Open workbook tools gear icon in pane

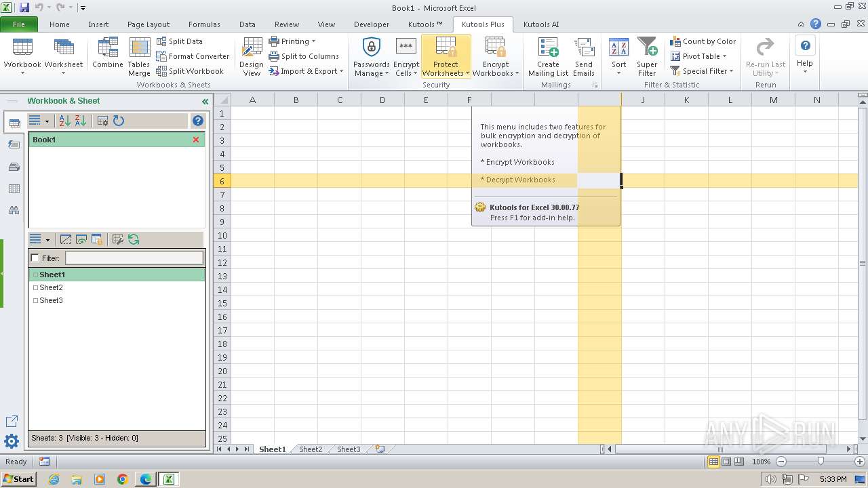pos(103,121)
